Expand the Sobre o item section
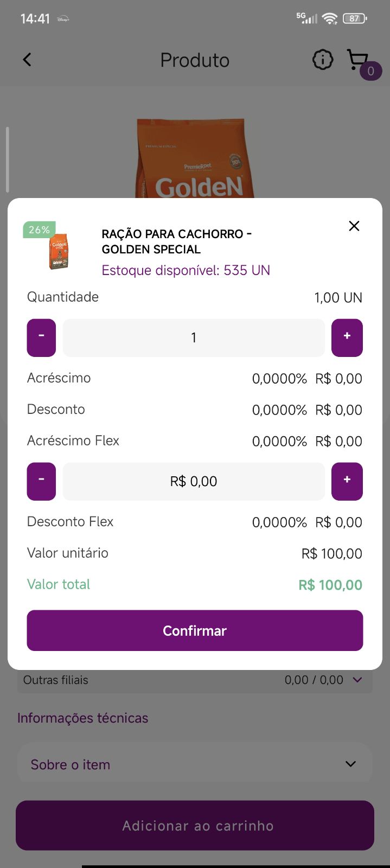This screenshot has width=390, height=868. point(195,764)
